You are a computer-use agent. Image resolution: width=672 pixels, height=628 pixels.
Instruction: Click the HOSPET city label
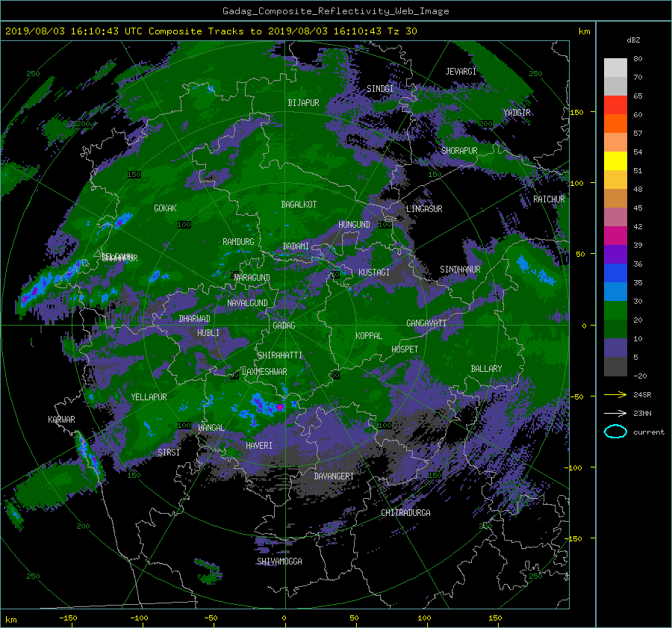(405, 349)
